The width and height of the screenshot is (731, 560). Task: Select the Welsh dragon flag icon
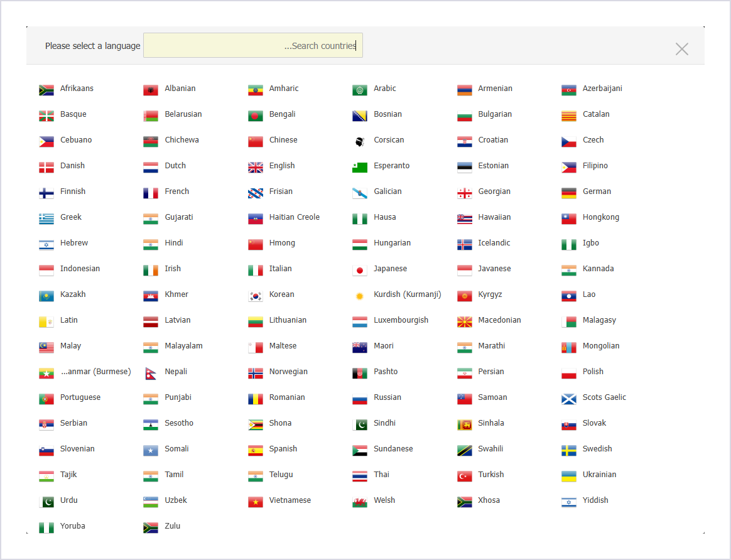click(x=359, y=501)
